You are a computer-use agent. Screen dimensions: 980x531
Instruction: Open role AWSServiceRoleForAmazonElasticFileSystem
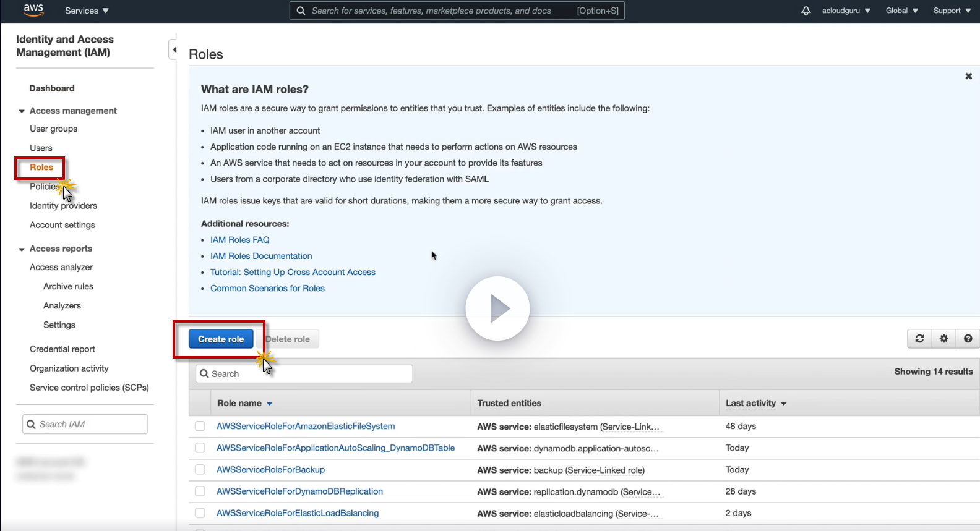tap(306, 426)
